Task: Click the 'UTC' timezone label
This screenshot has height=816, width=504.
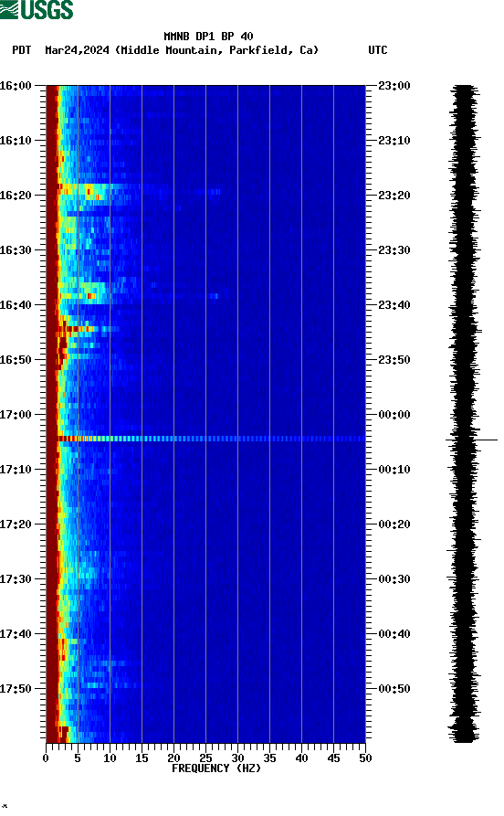Action: point(378,50)
